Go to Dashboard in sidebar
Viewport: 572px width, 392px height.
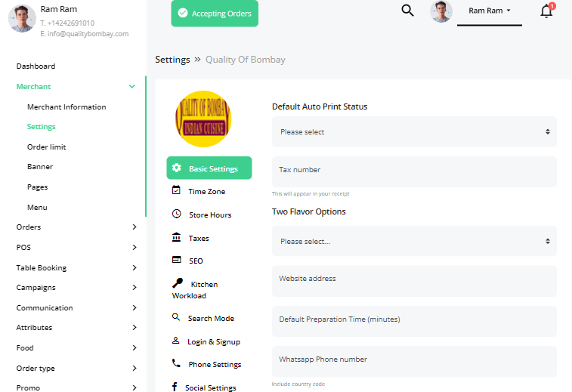coord(36,66)
